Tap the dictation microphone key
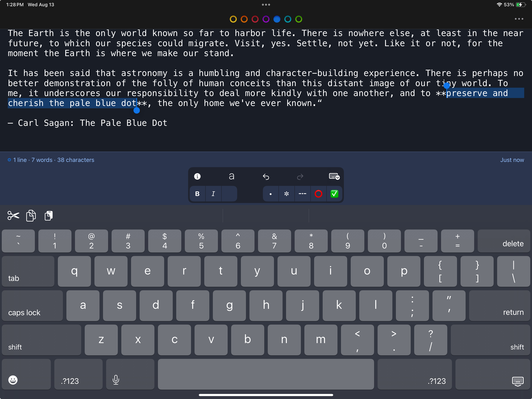 [x=130, y=374]
